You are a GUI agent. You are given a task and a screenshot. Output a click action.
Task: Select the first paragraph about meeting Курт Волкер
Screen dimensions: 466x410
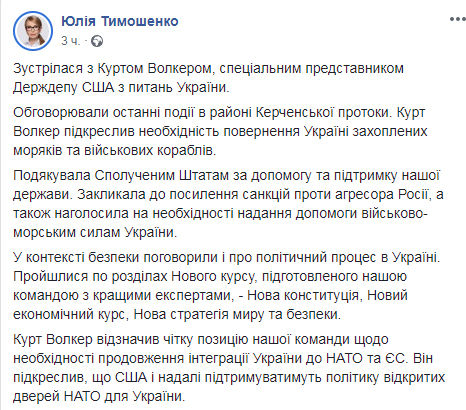pyautogui.click(x=208, y=78)
